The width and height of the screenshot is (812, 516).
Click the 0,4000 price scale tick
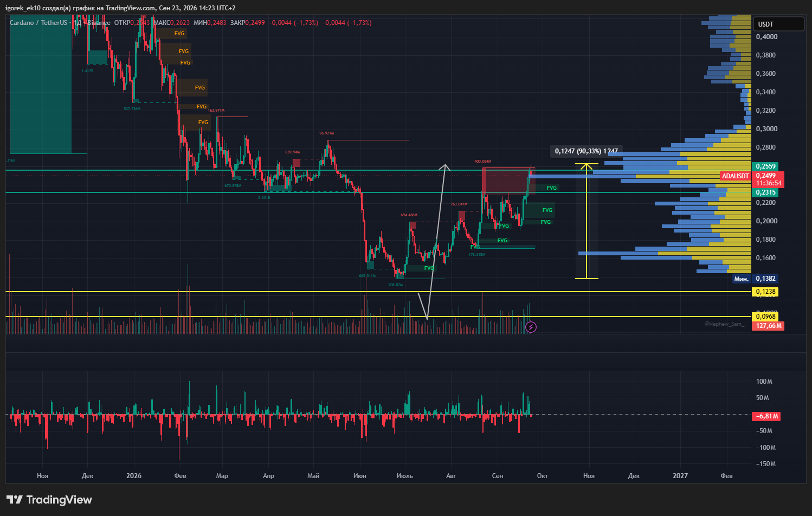(766, 37)
